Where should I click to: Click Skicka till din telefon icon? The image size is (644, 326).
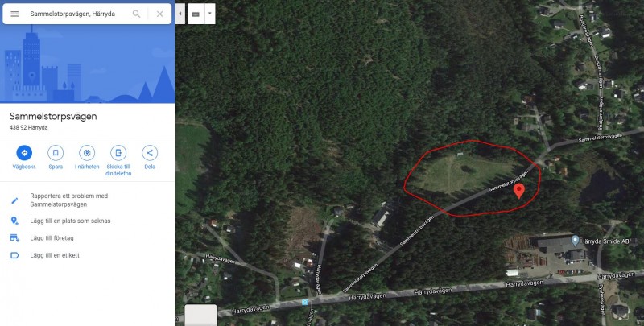118,153
